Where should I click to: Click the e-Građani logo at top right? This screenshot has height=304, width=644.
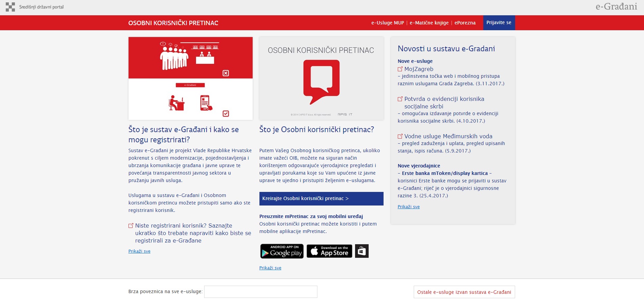tap(617, 7)
